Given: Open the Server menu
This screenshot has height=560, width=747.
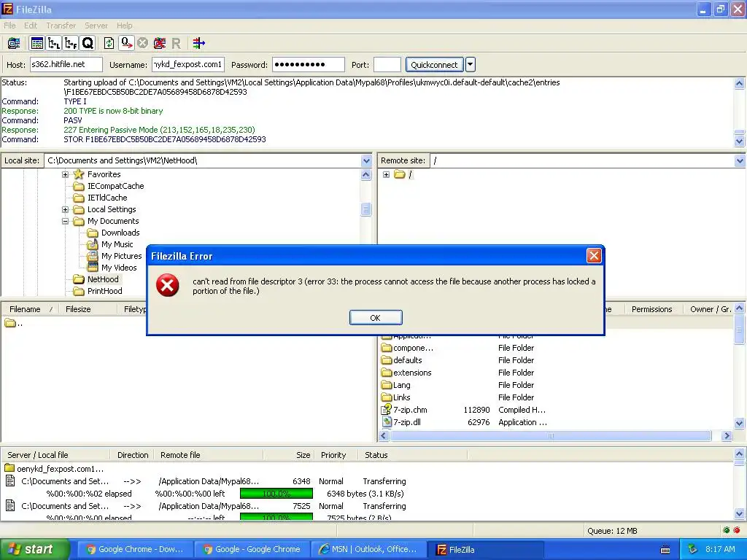Looking at the screenshot, I should coord(96,26).
